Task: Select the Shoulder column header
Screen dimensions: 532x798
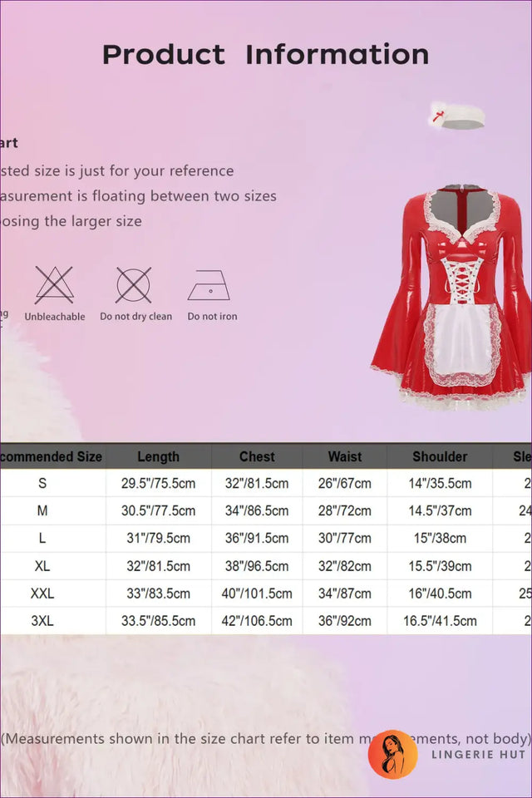Action: 440,456
